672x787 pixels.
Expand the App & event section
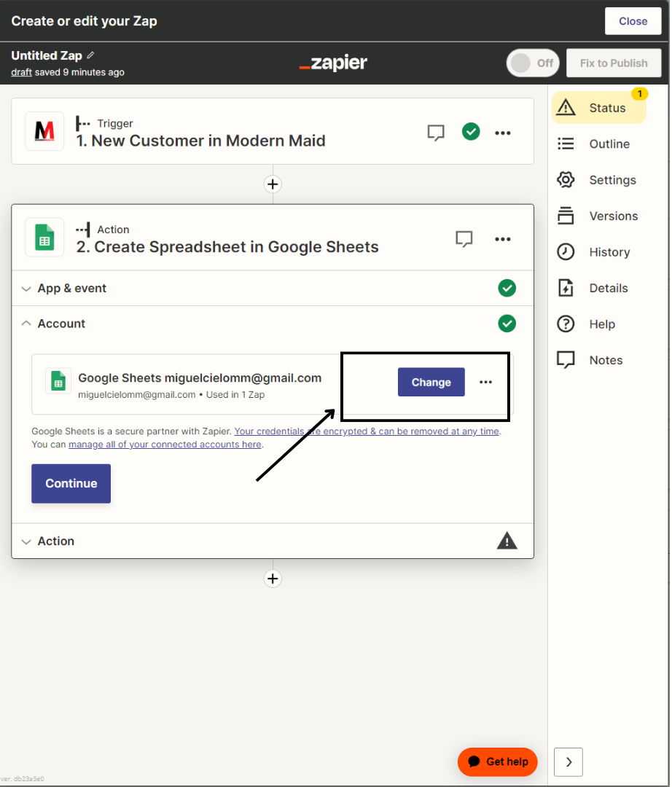[x=72, y=289]
